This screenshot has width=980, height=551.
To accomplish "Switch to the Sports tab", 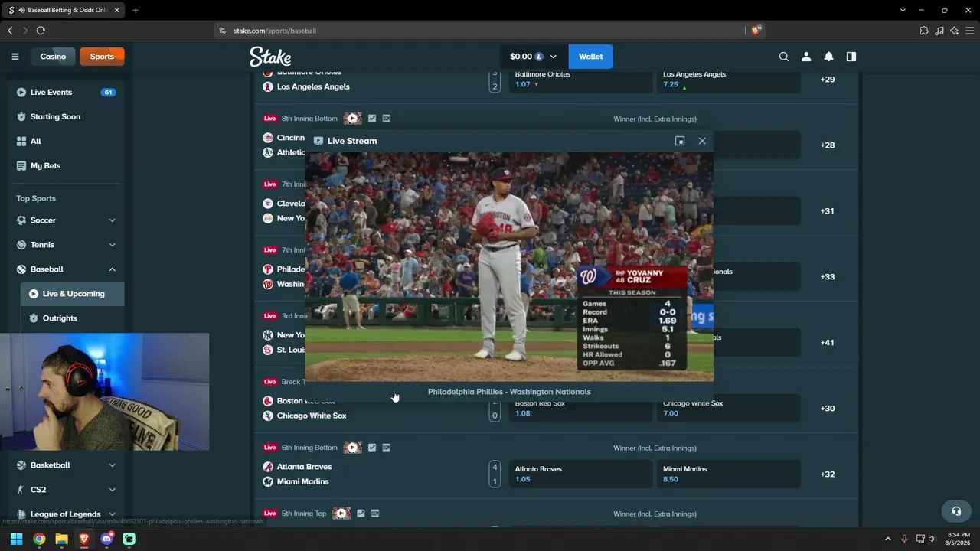I will pyautogui.click(x=102, y=57).
